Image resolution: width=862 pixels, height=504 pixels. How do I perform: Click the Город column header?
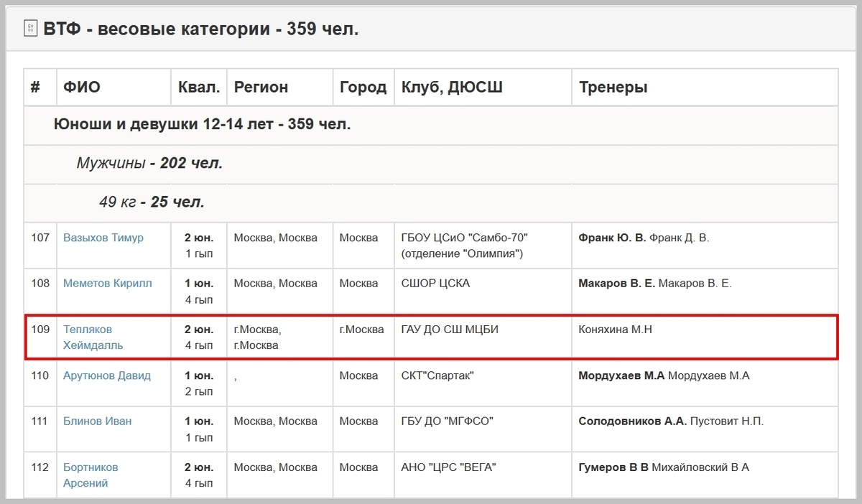pyautogui.click(x=363, y=87)
